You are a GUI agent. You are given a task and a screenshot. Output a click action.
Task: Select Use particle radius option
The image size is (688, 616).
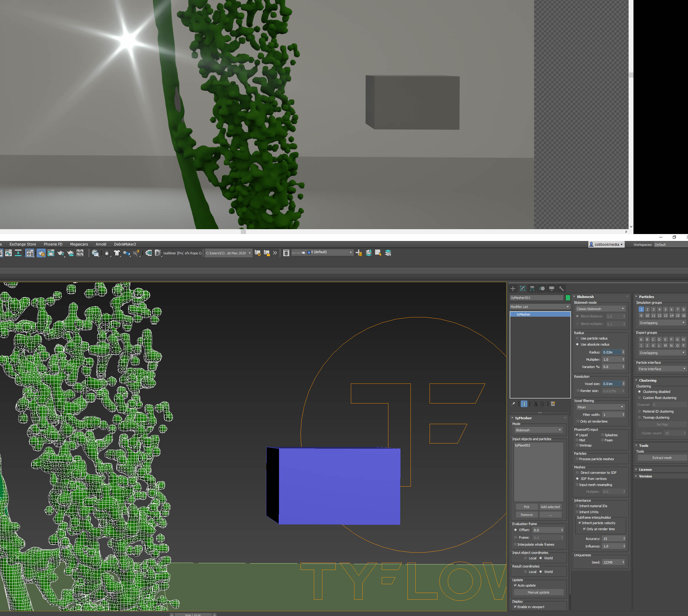tap(577, 338)
